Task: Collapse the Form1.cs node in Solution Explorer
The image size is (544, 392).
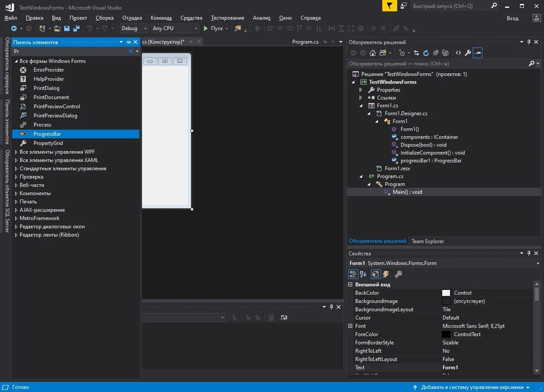Action: (361, 106)
